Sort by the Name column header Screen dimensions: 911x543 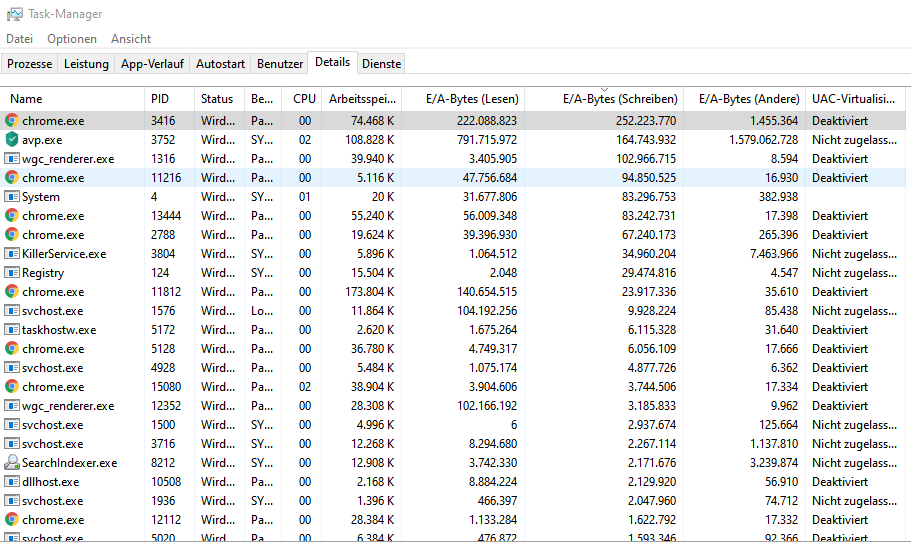[x=72, y=99]
